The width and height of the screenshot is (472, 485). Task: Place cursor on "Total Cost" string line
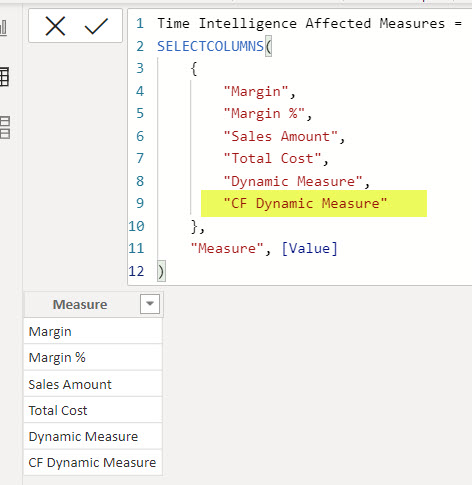click(272, 158)
